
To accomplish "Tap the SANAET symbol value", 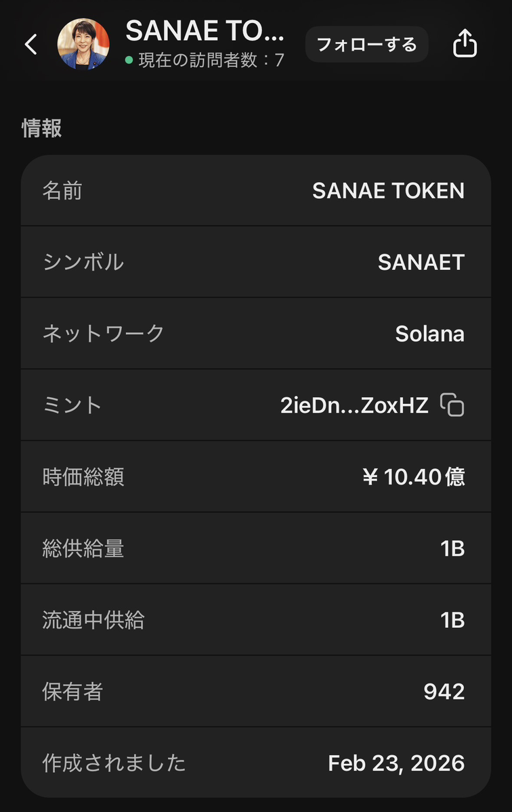I will pos(421,263).
